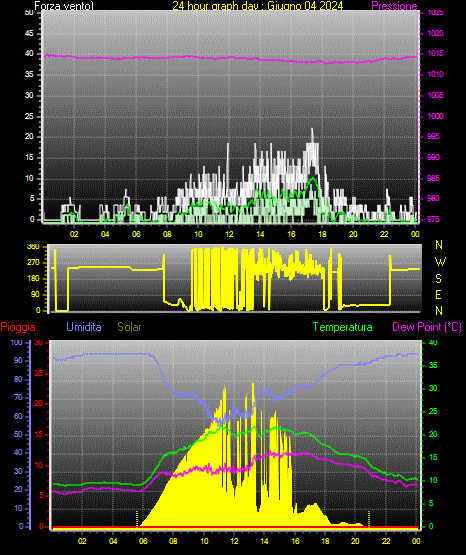Click the 40 value on wind speed axis
The image size is (466, 555).
[x=29, y=54]
